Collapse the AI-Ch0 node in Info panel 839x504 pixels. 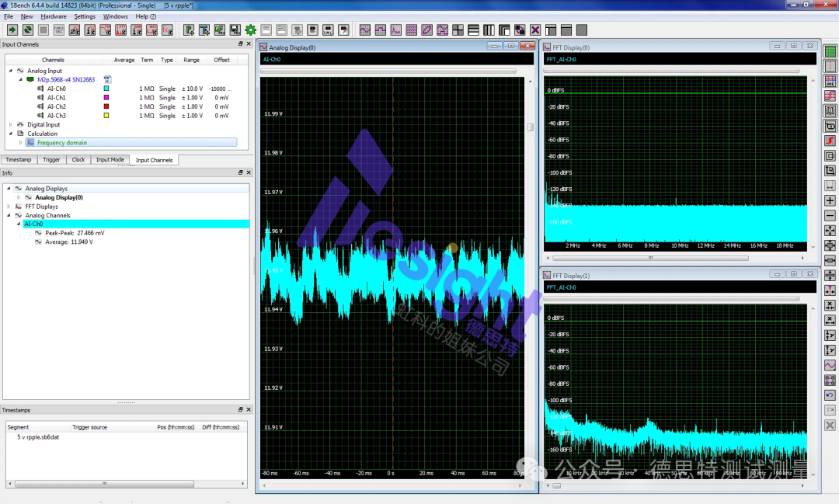(19, 224)
